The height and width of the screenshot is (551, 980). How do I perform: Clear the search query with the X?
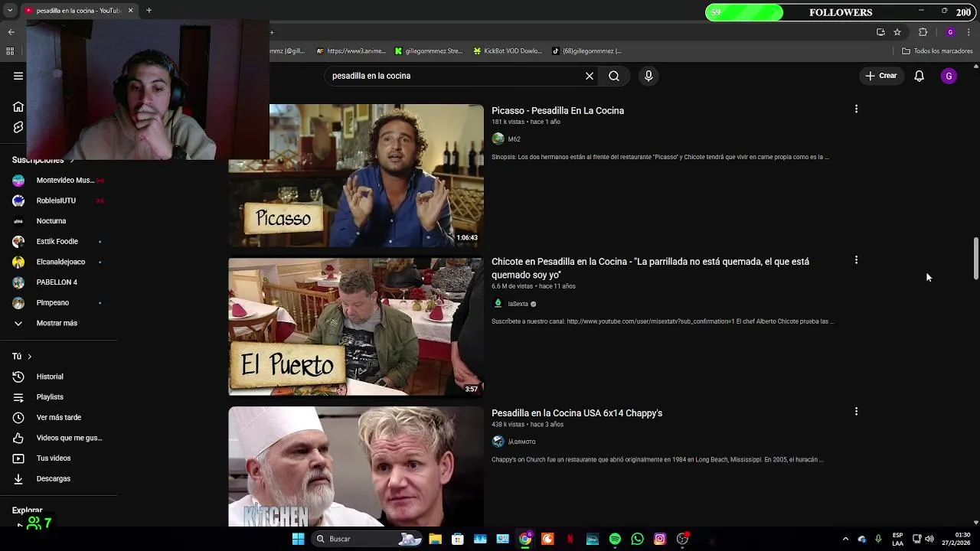point(590,76)
